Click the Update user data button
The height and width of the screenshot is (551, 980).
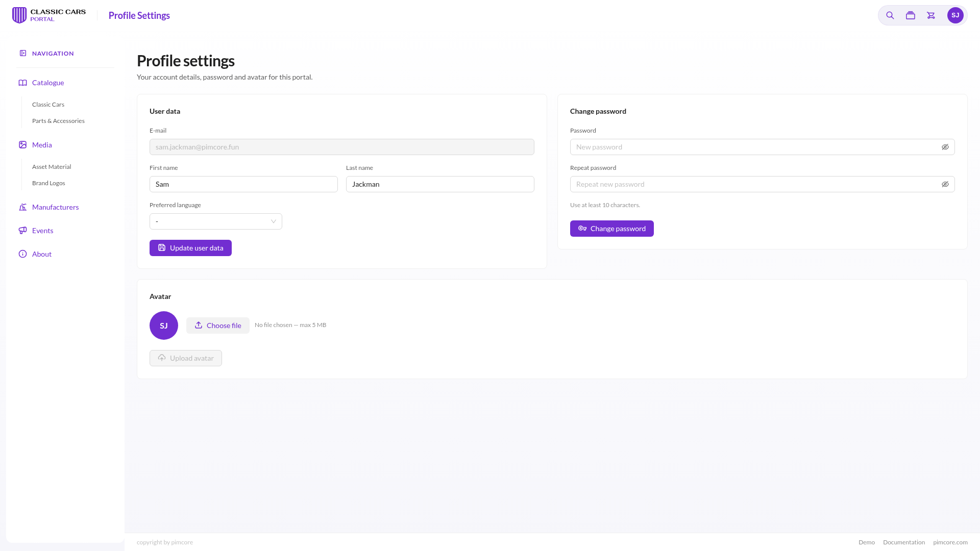click(x=190, y=248)
